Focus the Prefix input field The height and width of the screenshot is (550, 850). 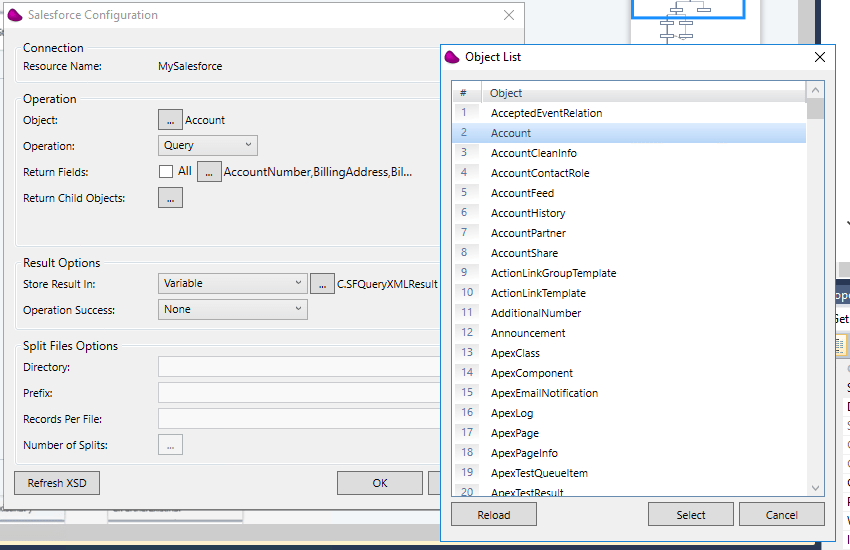pyautogui.click(x=299, y=393)
